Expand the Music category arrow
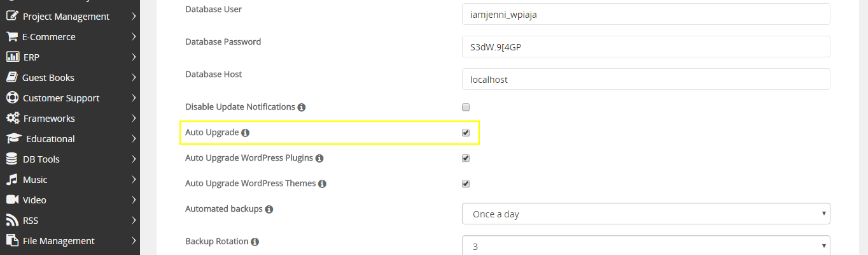868x255 pixels. 134,180
